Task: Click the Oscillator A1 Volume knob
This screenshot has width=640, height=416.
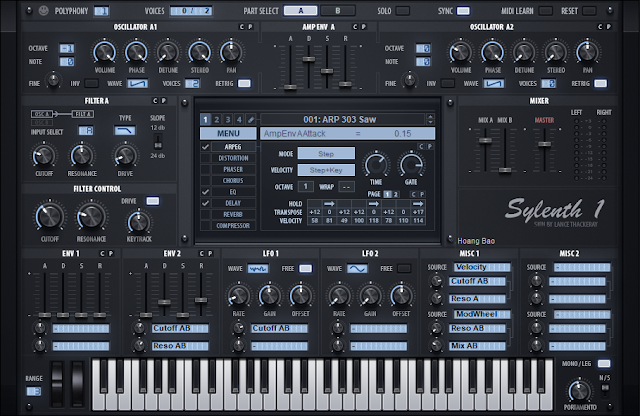Action: [x=104, y=52]
